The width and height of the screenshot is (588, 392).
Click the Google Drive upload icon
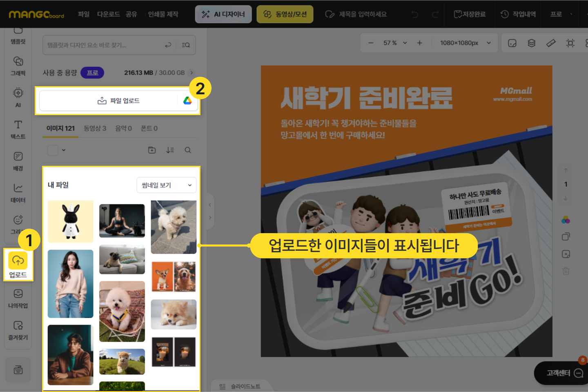click(187, 101)
